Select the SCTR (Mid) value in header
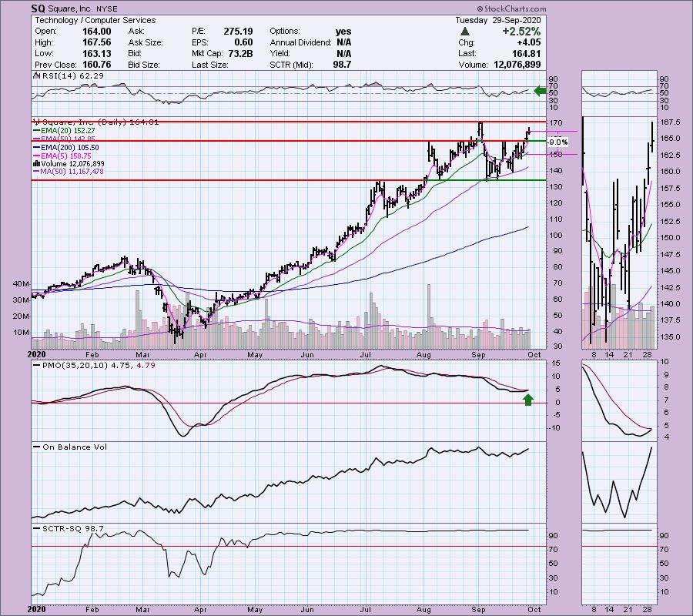Screen dimensions: 693x616 (x=342, y=65)
